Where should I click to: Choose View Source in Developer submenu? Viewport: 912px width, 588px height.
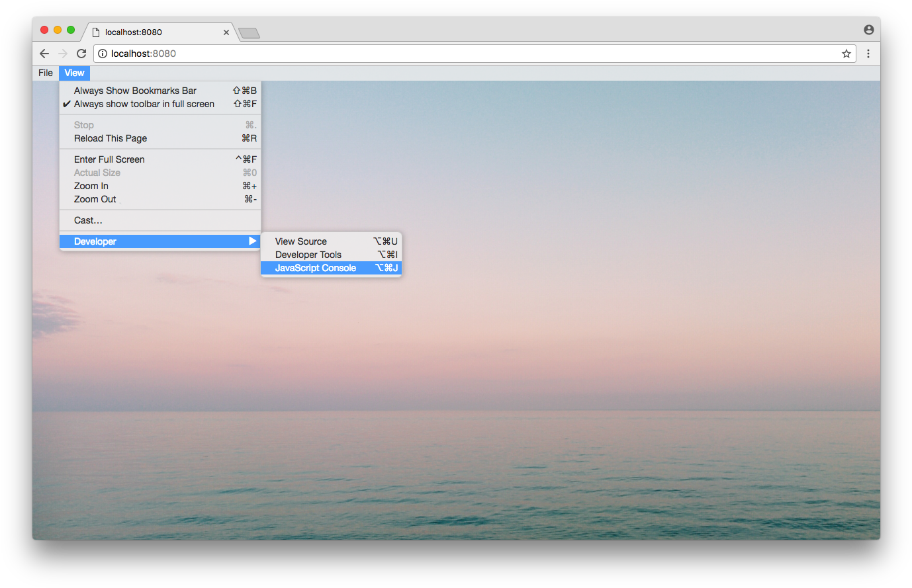pyautogui.click(x=331, y=241)
